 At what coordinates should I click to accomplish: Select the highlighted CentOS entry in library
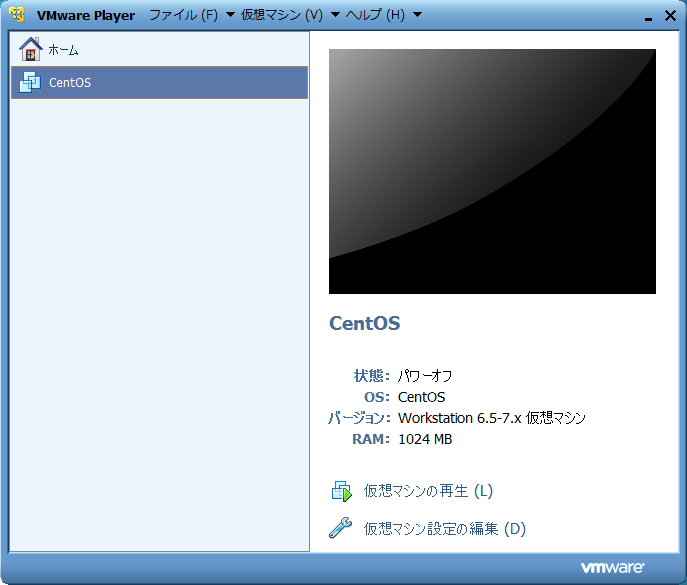click(159, 82)
